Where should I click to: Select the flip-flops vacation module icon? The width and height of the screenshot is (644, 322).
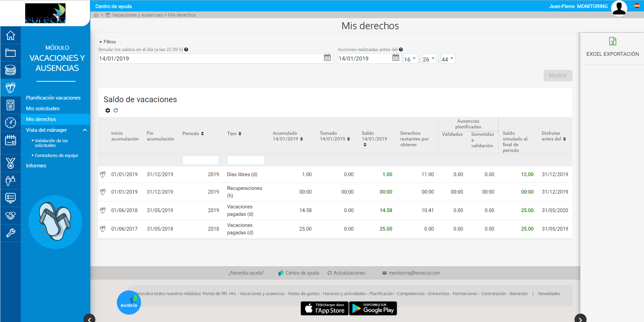(x=10, y=88)
